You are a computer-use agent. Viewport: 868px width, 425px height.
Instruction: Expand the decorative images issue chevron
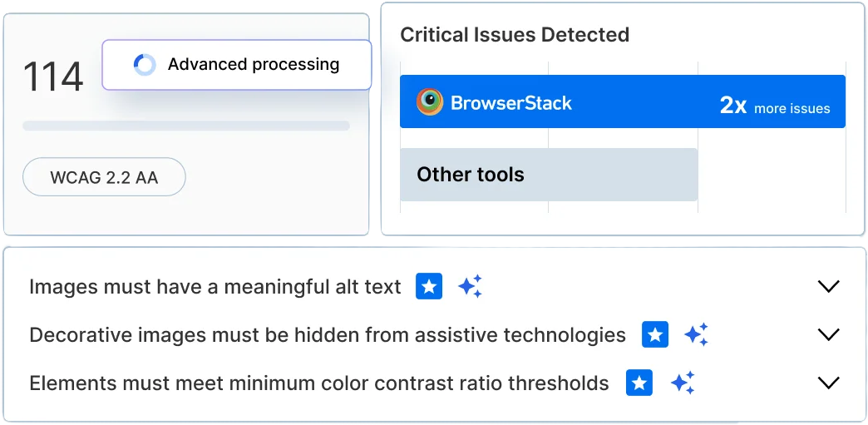coord(828,335)
